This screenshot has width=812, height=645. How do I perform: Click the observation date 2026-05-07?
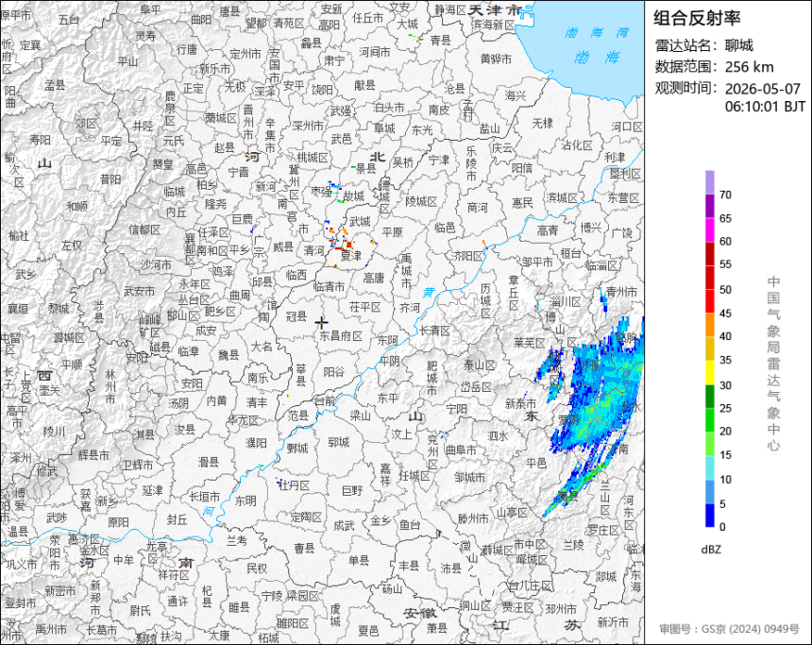coord(762,89)
